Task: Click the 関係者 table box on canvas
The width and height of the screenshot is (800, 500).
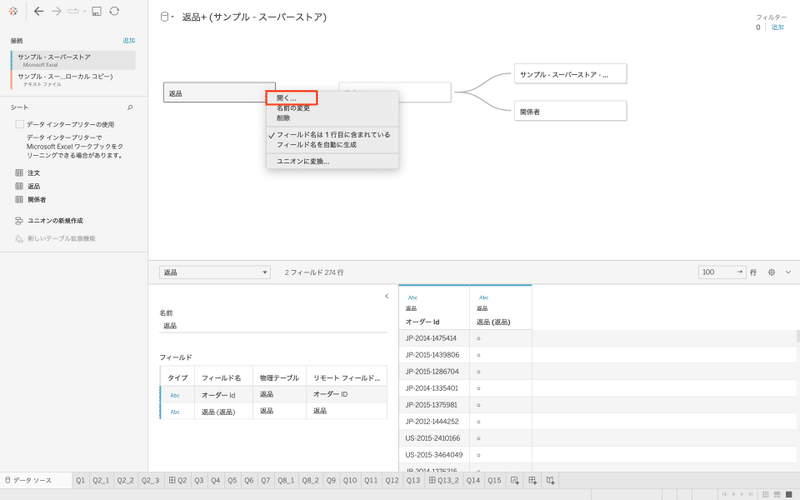Action: [x=570, y=111]
